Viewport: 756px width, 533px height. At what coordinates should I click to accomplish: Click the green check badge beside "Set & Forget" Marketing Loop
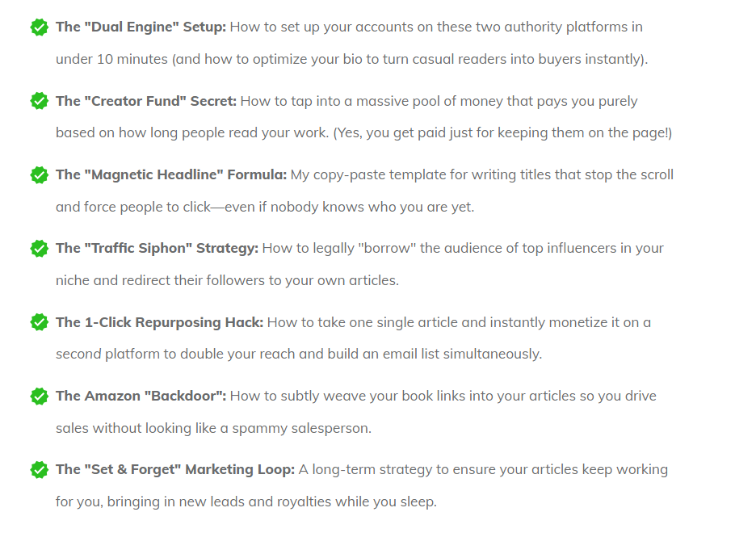tap(39, 470)
